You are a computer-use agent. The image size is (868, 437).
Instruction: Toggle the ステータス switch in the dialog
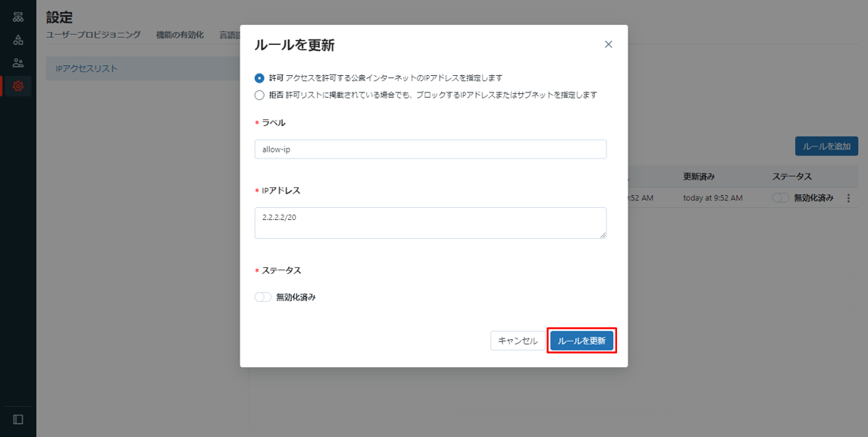pos(263,297)
